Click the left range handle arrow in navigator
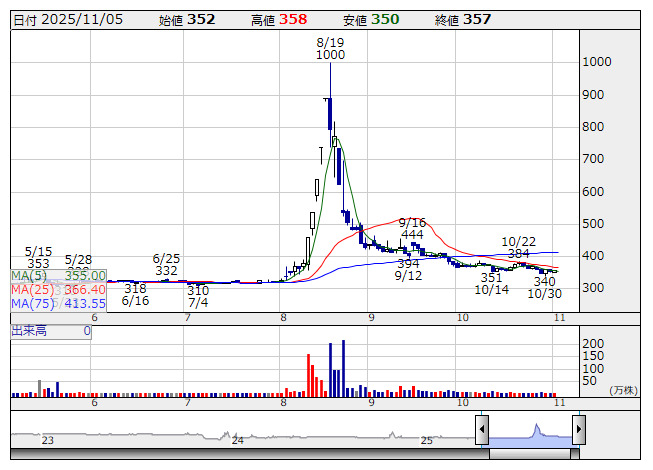This screenshot has height=470, width=653. (x=481, y=430)
